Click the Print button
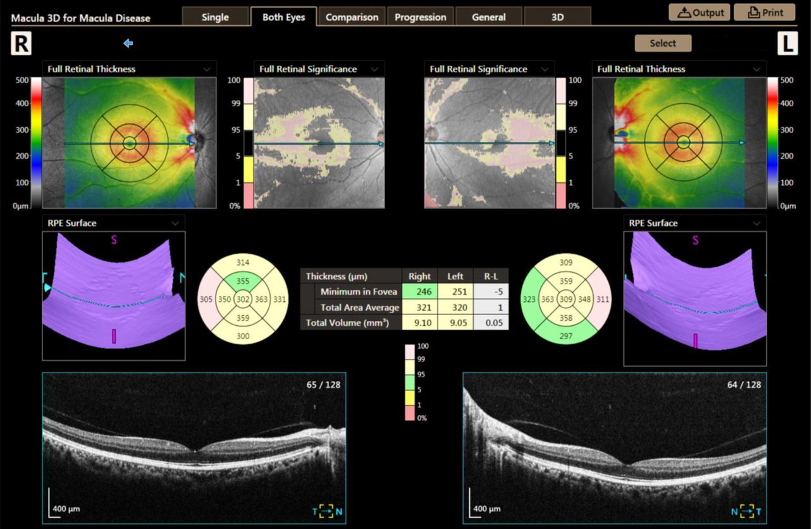This screenshot has width=812, height=529. 765,12
